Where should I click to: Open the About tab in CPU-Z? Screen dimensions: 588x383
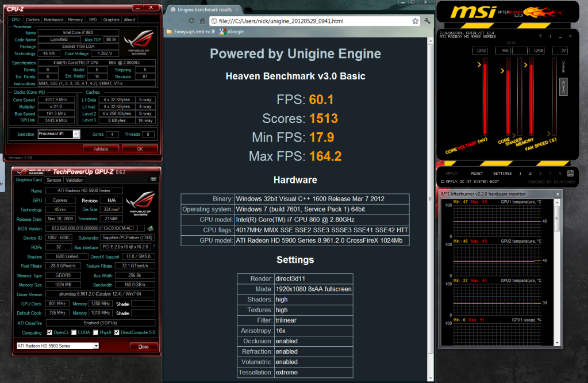click(x=129, y=20)
